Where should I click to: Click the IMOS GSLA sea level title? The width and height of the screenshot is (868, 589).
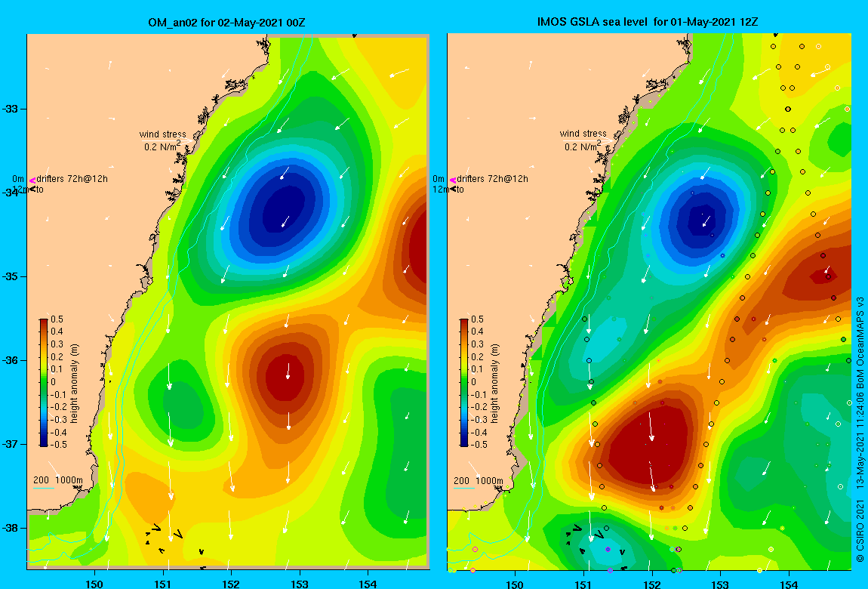click(648, 22)
